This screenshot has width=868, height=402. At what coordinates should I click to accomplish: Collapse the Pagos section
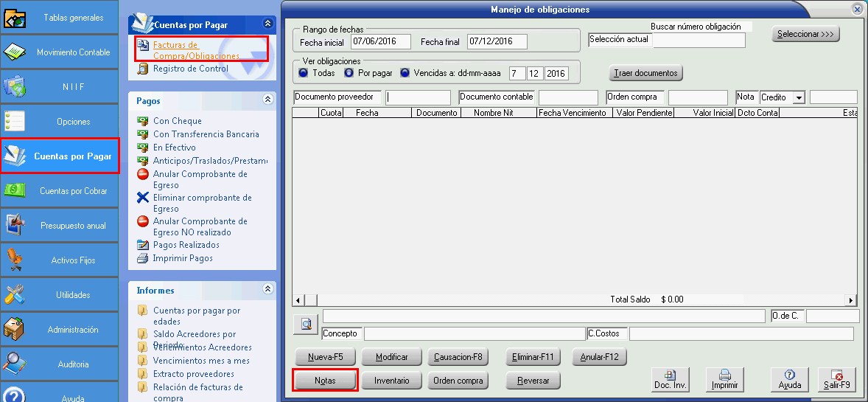point(267,100)
